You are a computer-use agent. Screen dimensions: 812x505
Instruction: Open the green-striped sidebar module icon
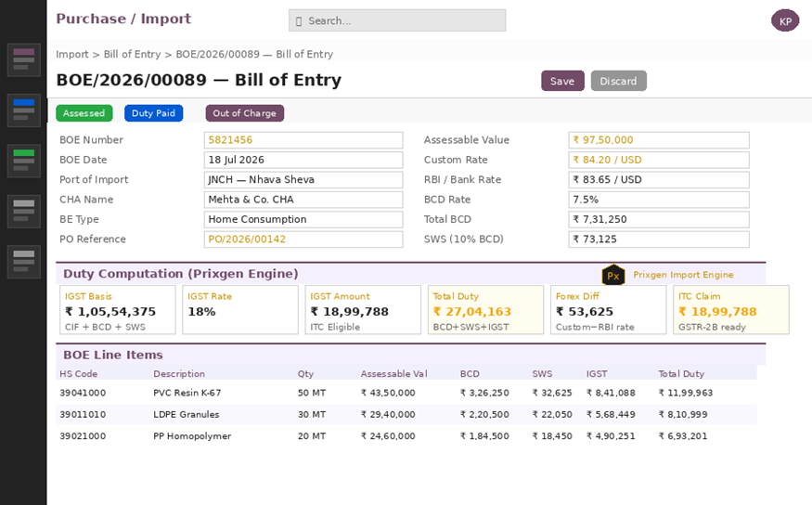24,162
